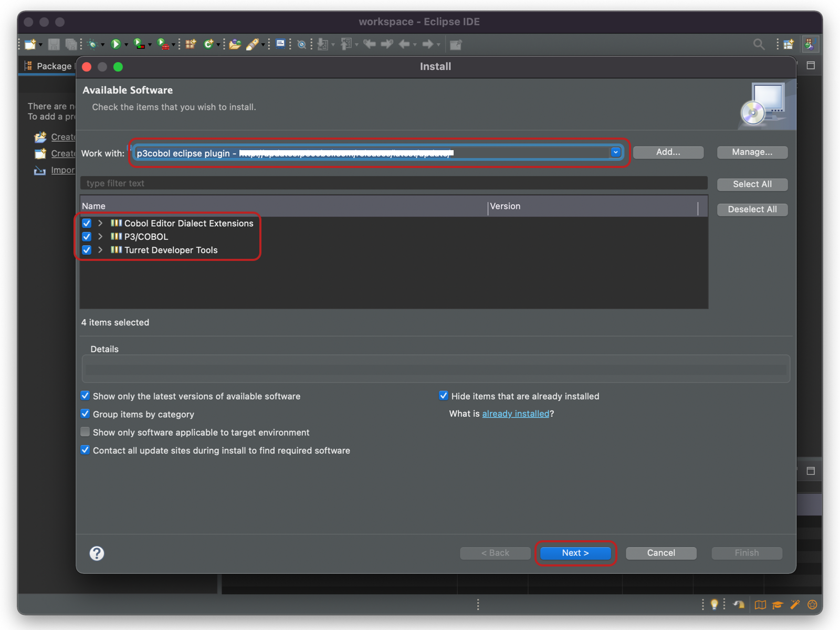Click the help question mark icon
The height and width of the screenshot is (630, 840).
pos(97,553)
